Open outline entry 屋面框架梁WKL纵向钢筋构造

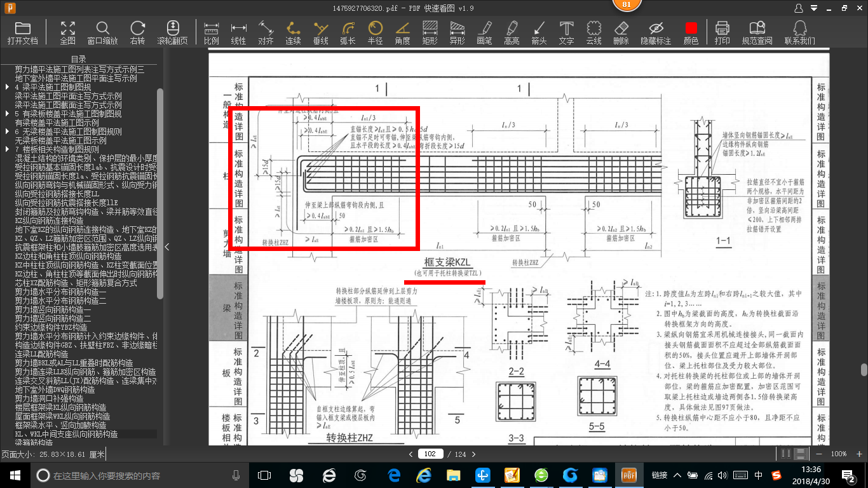click(62, 416)
